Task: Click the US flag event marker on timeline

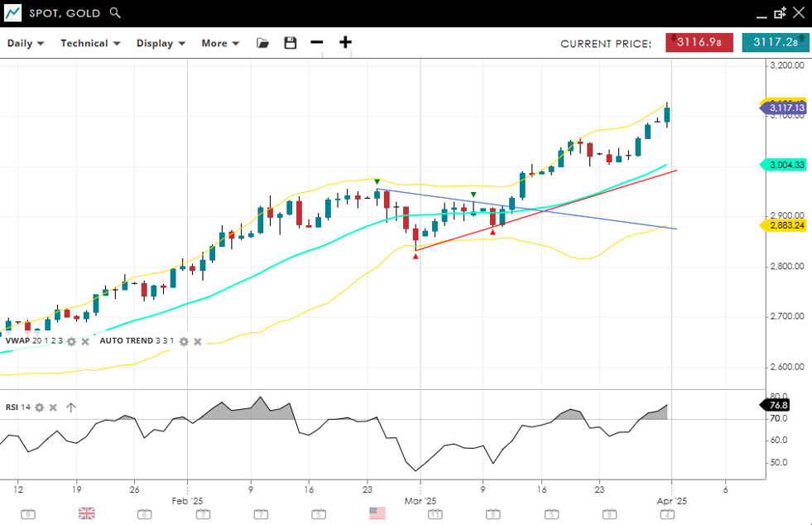Action: (377, 513)
